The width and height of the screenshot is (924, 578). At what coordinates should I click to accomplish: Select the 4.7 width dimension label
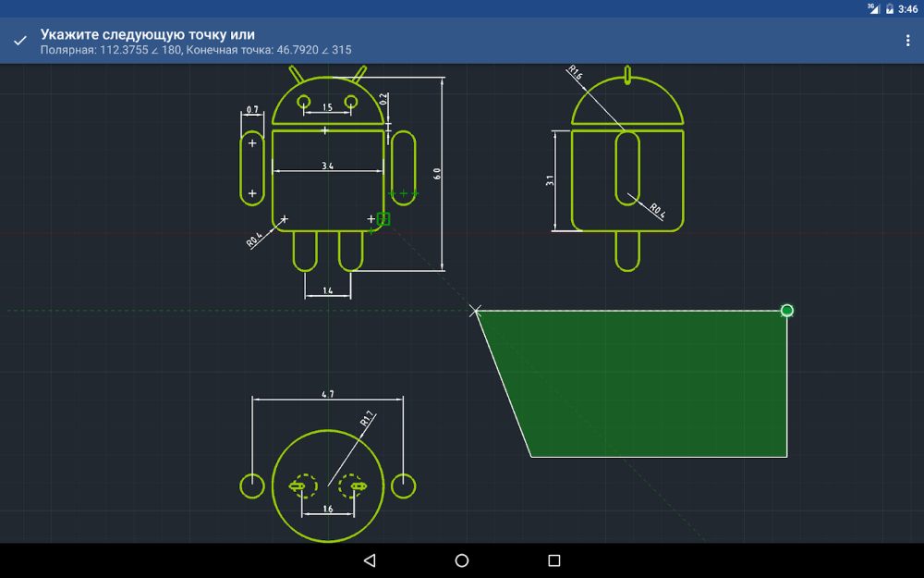327,394
